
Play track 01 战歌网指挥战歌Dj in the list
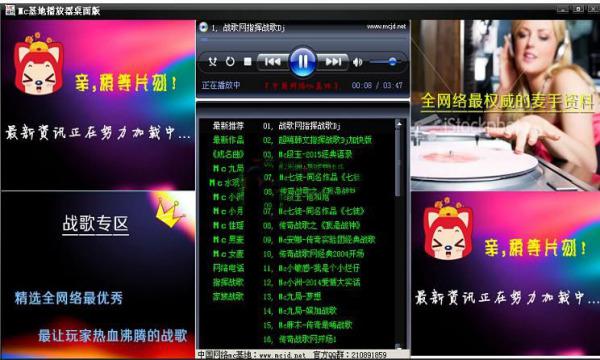[x=302, y=125]
